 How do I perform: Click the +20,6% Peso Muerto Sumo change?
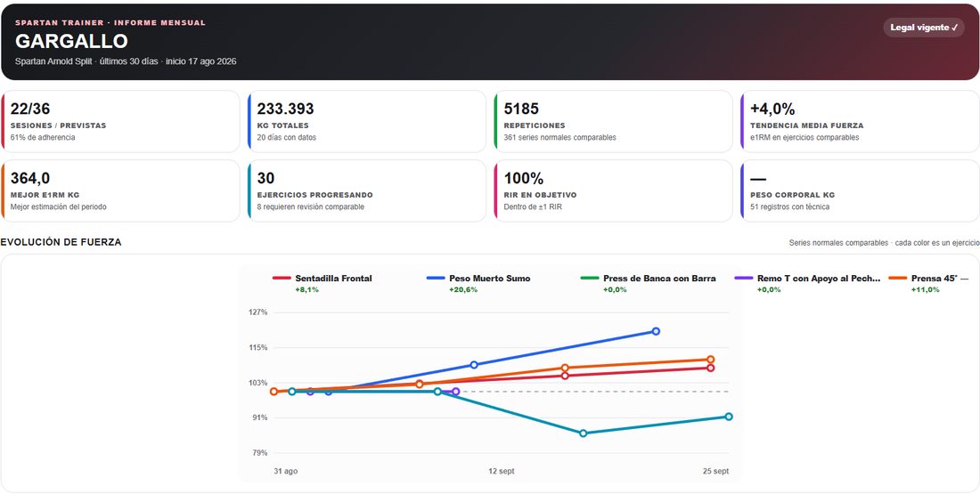coord(463,290)
